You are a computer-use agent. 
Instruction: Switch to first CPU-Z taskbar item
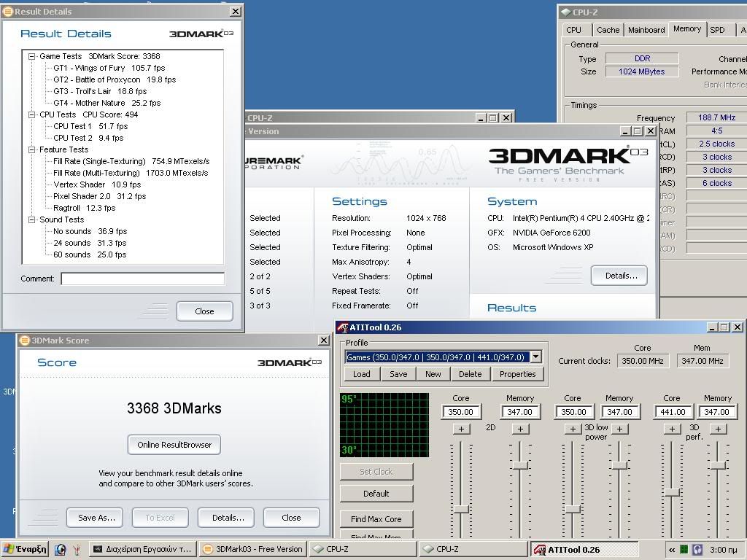363,549
